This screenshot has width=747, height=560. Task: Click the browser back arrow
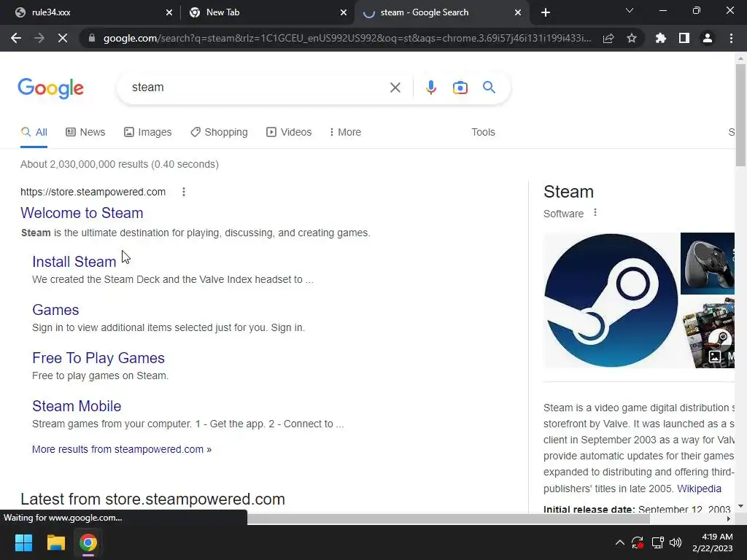[x=16, y=38]
